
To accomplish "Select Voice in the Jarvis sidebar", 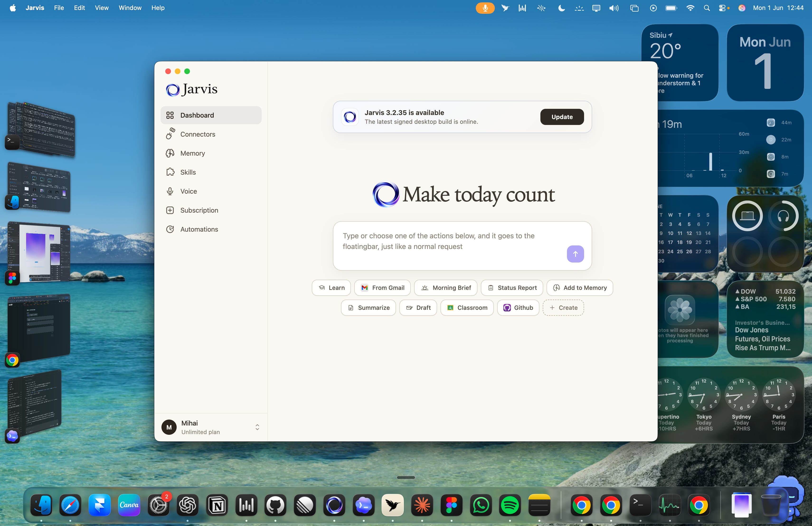I will click(211, 191).
